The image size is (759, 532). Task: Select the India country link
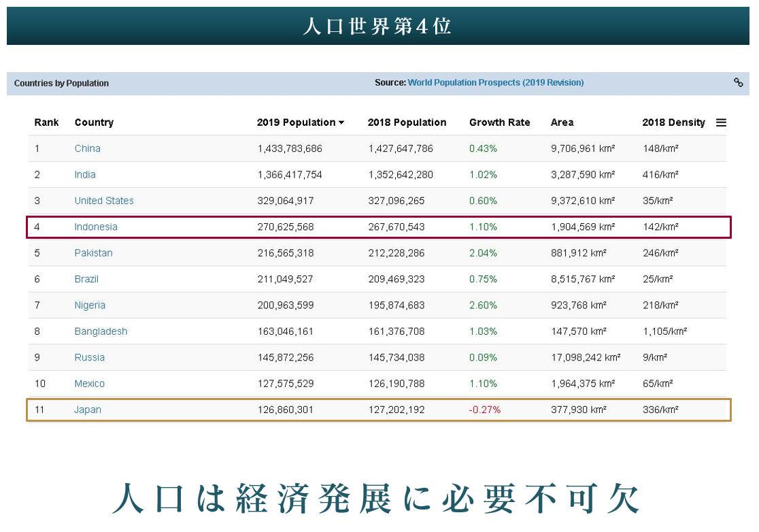[85, 175]
